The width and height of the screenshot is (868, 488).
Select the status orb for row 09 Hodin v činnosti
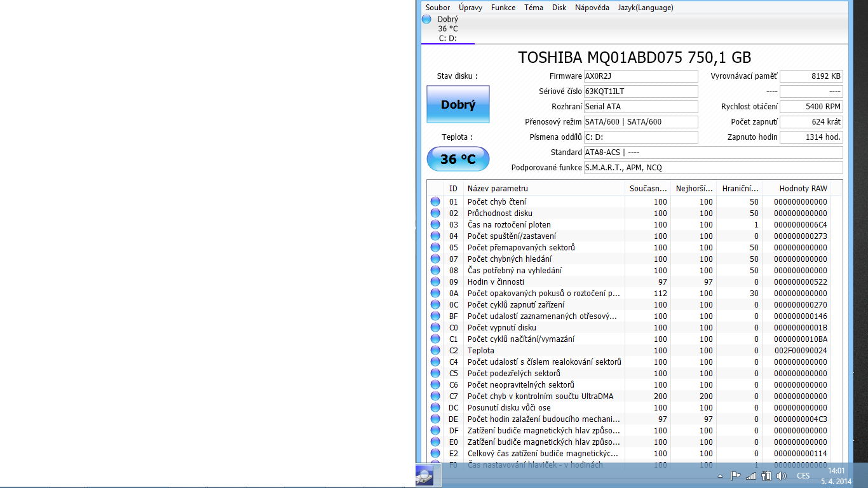[435, 281]
